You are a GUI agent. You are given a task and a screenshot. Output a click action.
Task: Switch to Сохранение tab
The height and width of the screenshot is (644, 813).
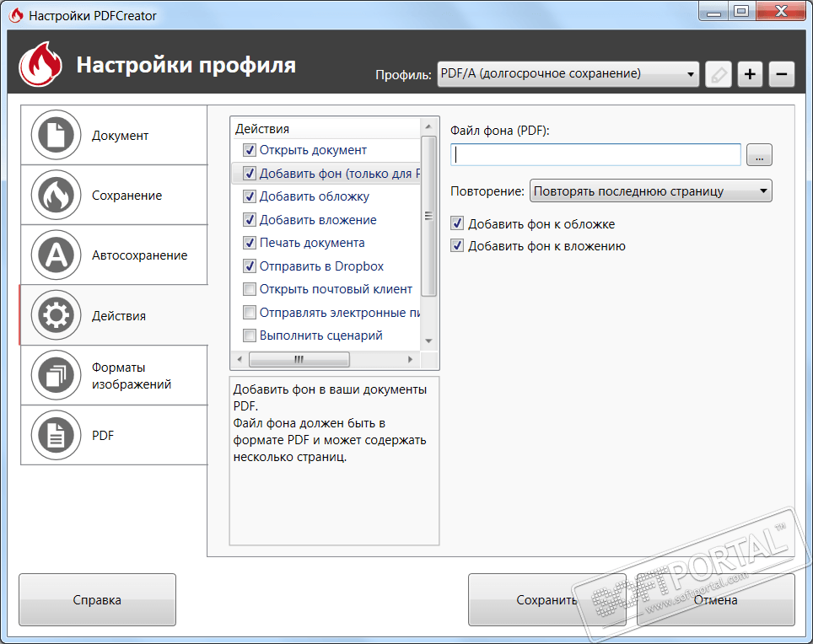click(x=114, y=196)
